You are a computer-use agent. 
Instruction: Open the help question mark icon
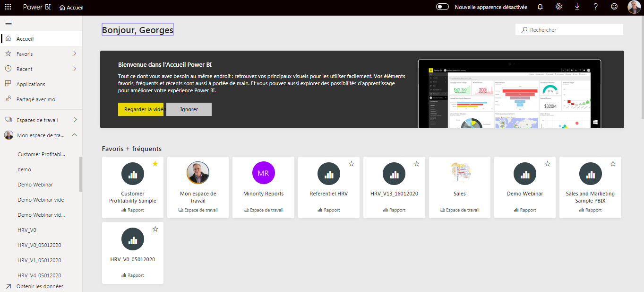[596, 7]
